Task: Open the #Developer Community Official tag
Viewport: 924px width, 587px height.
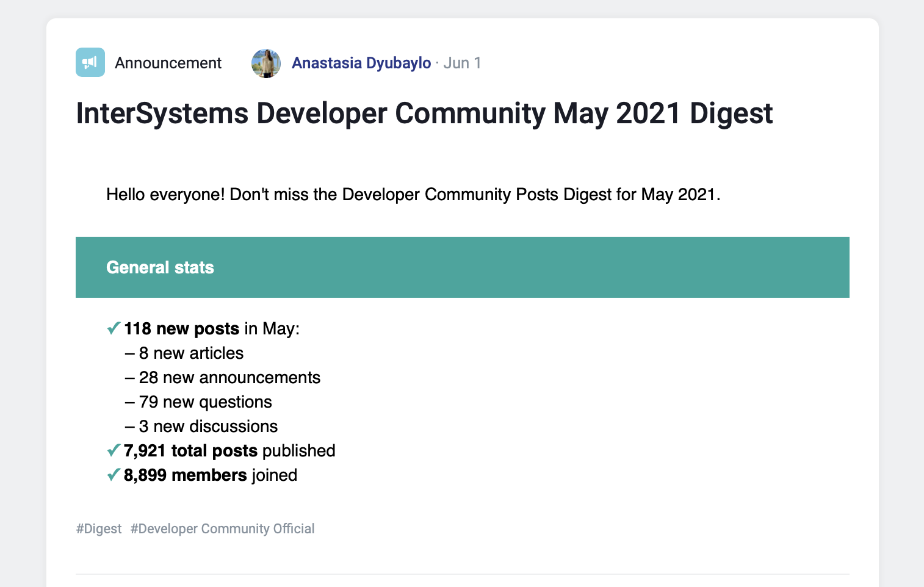Action: 222,528
